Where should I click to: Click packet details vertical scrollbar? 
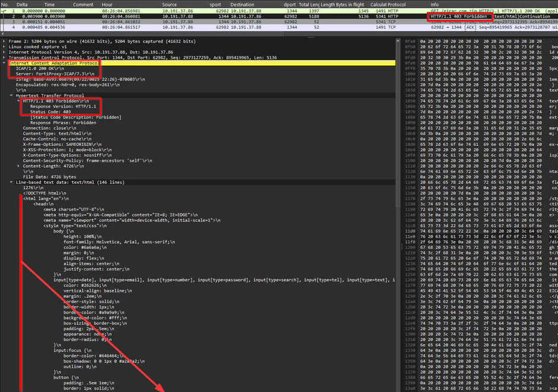(398, 125)
